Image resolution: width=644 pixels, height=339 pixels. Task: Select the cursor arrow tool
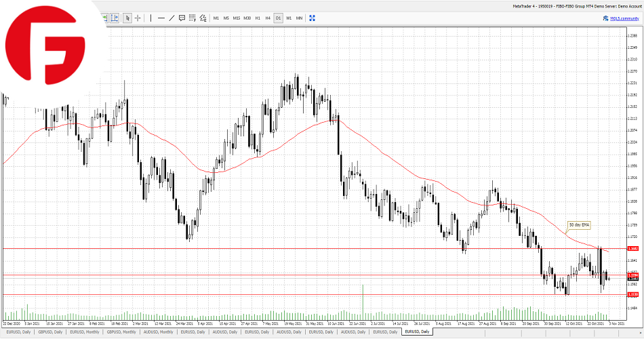click(x=127, y=18)
